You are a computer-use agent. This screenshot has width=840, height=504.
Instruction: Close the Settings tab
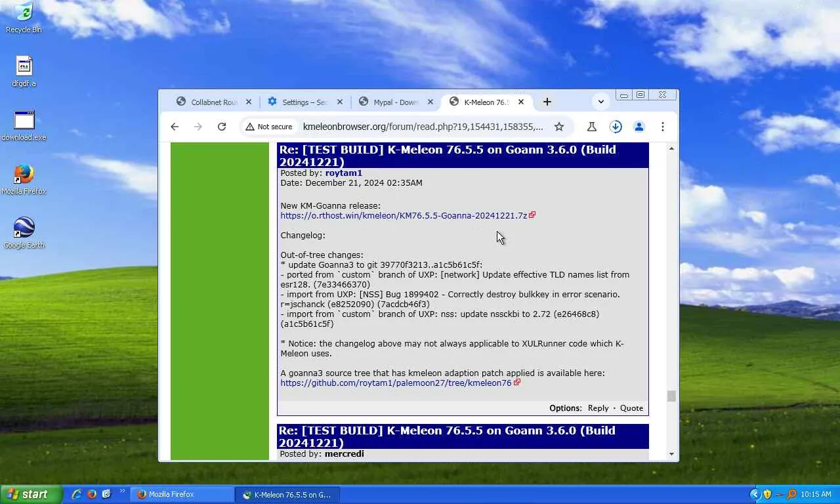coord(340,102)
